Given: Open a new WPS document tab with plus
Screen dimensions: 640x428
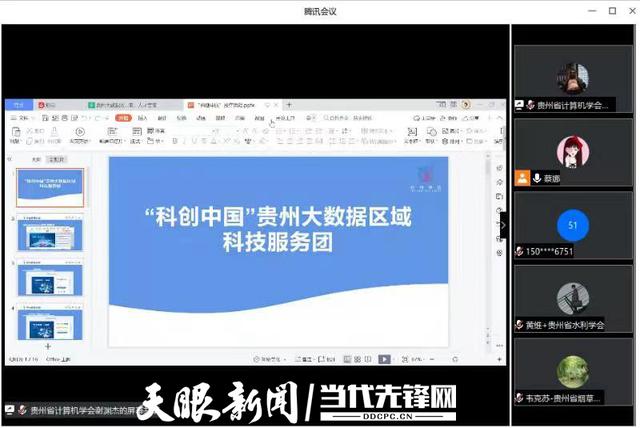Looking at the screenshot, I should click(x=290, y=104).
